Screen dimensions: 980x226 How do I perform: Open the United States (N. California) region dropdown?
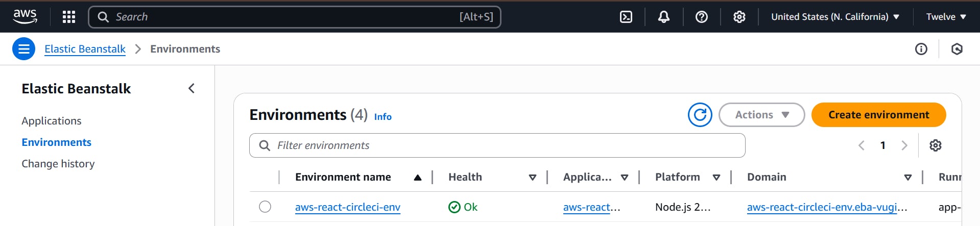click(835, 17)
